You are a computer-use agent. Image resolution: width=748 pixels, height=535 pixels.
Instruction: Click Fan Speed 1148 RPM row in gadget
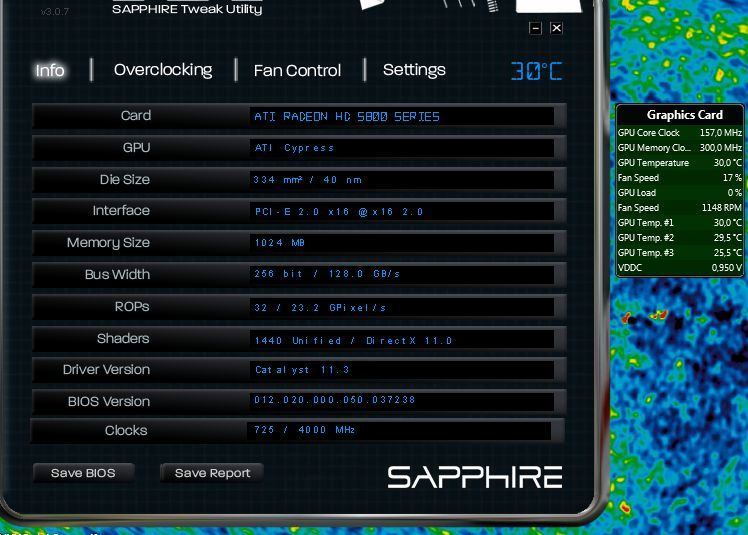[x=680, y=208]
